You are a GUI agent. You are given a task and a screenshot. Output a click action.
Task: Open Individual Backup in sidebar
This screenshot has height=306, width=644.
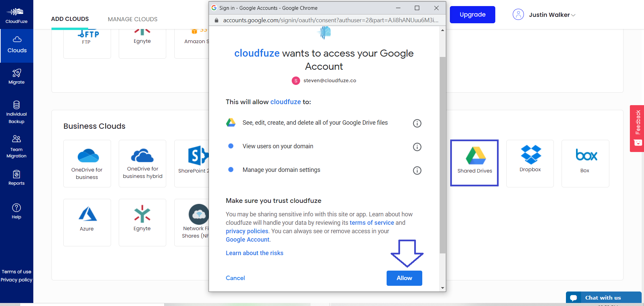coord(16,112)
